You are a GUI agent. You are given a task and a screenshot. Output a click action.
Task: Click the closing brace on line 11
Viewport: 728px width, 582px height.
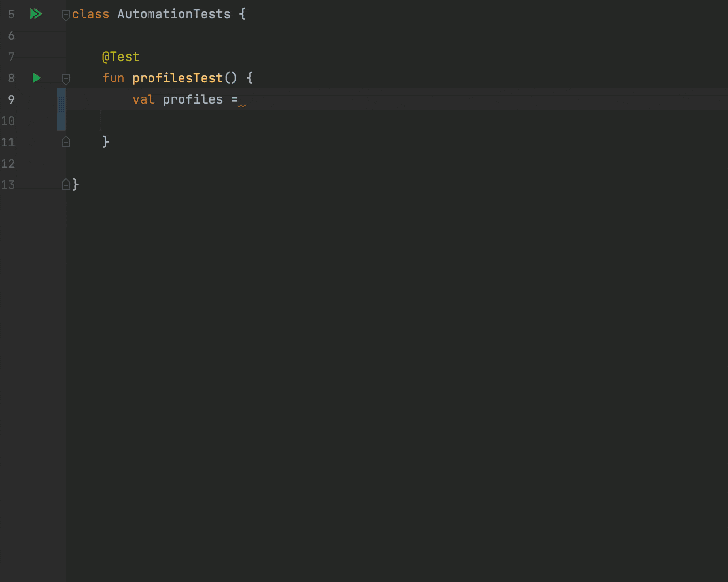click(106, 142)
